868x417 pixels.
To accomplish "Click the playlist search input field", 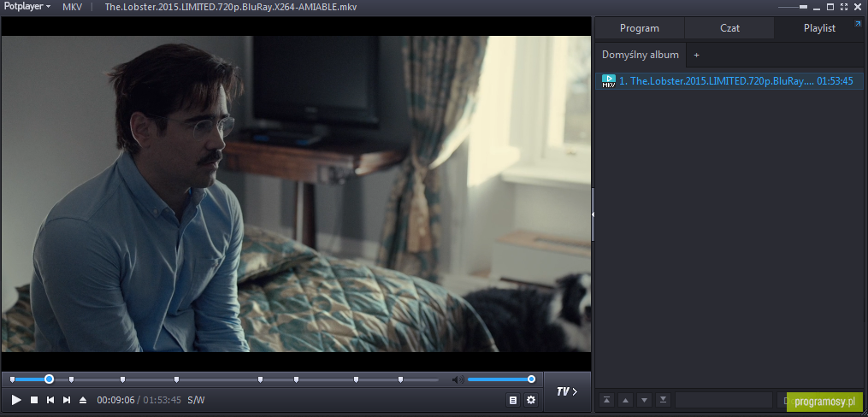I will tap(723, 399).
